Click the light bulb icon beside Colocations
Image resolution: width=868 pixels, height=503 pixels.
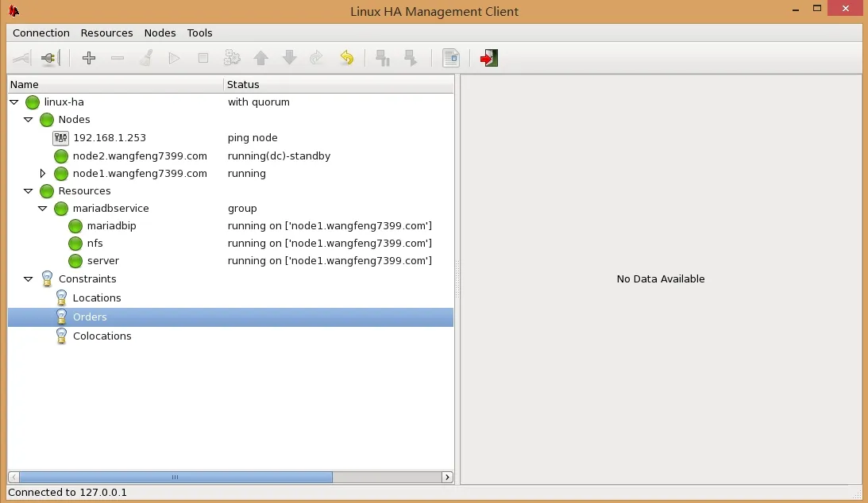click(x=61, y=336)
